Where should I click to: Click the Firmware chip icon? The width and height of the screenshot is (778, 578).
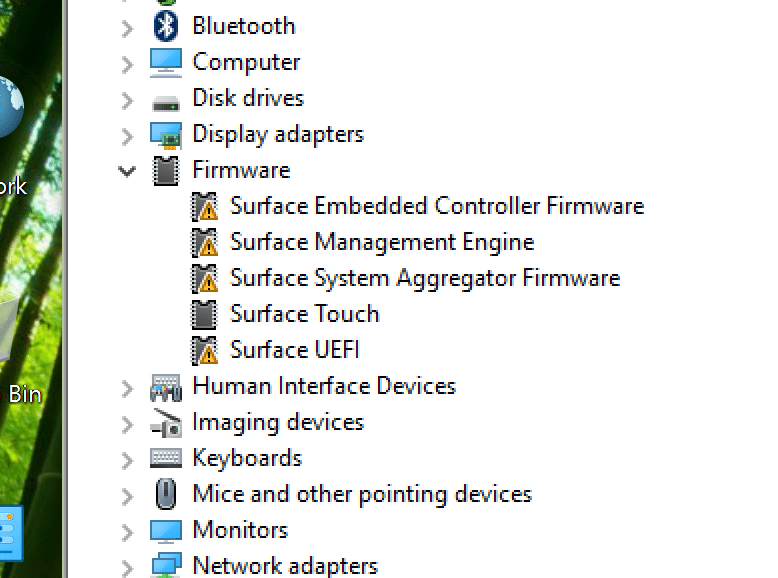166,171
